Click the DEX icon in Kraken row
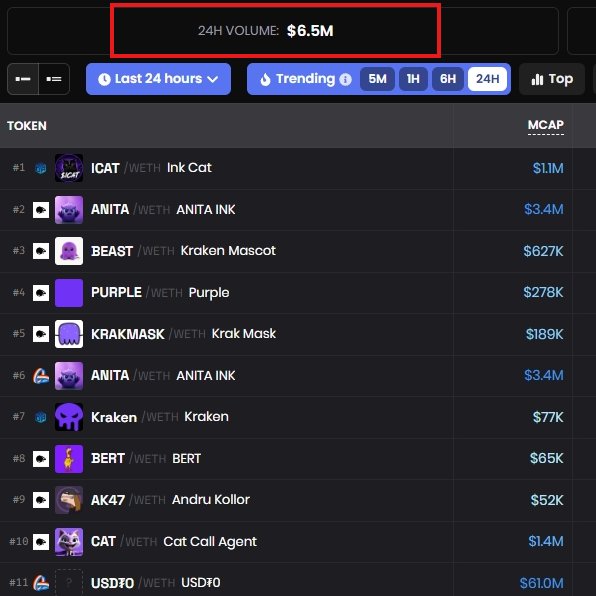The width and height of the screenshot is (596, 596). pos(41,417)
